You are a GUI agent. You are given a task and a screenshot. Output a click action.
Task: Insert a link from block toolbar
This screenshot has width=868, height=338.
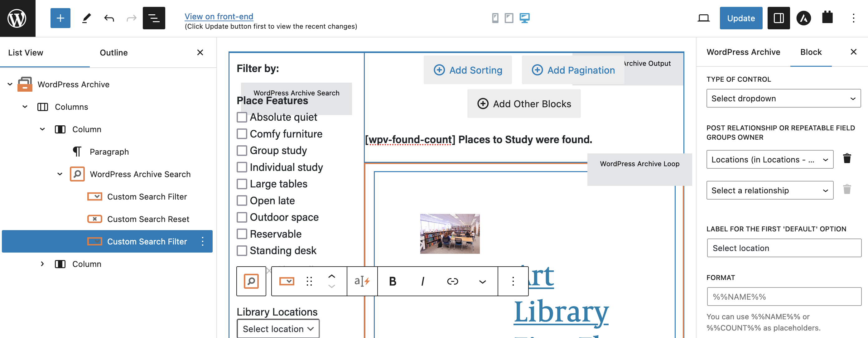coord(452,281)
